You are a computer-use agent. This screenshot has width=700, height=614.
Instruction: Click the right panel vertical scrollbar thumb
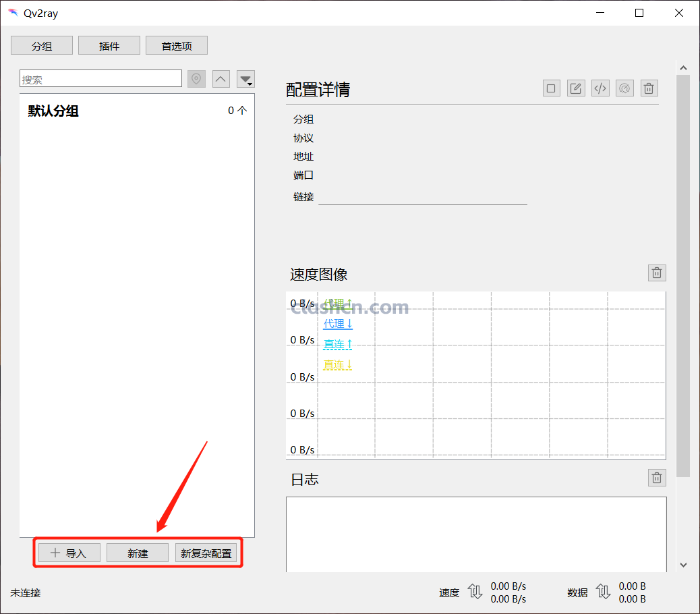pyautogui.click(x=683, y=276)
